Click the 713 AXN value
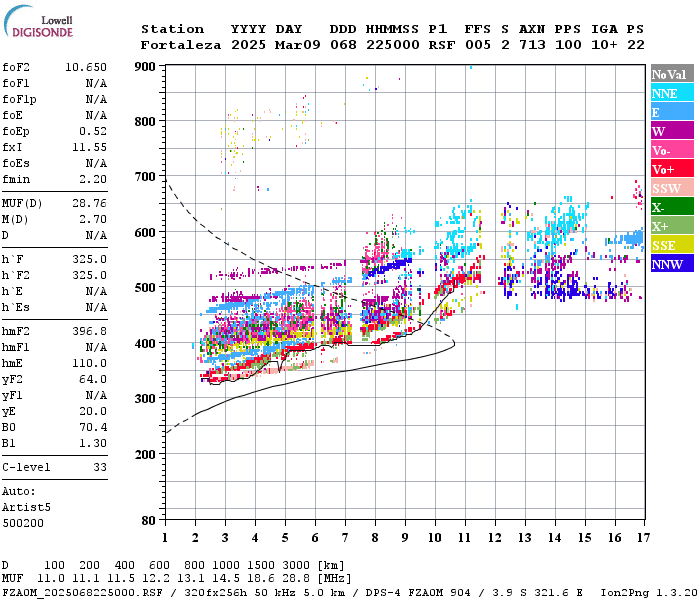Viewport: 700px width, 600px height. (532, 45)
